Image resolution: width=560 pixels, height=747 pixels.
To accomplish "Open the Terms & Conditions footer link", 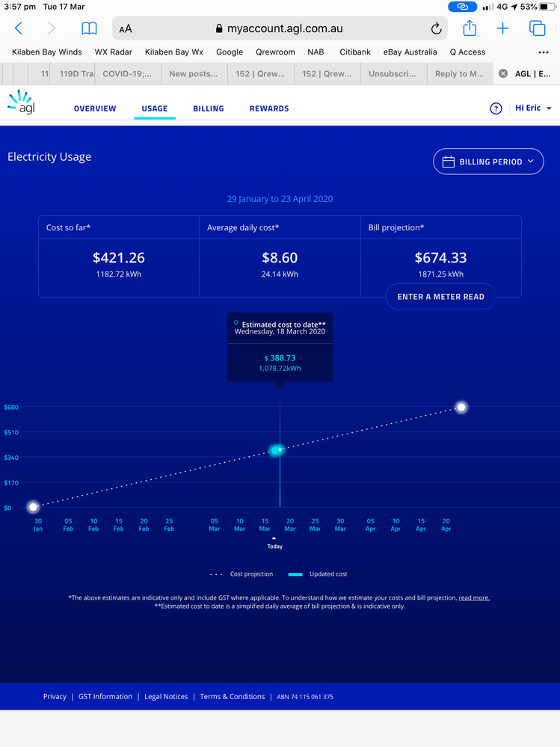I will click(x=232, y=696).
